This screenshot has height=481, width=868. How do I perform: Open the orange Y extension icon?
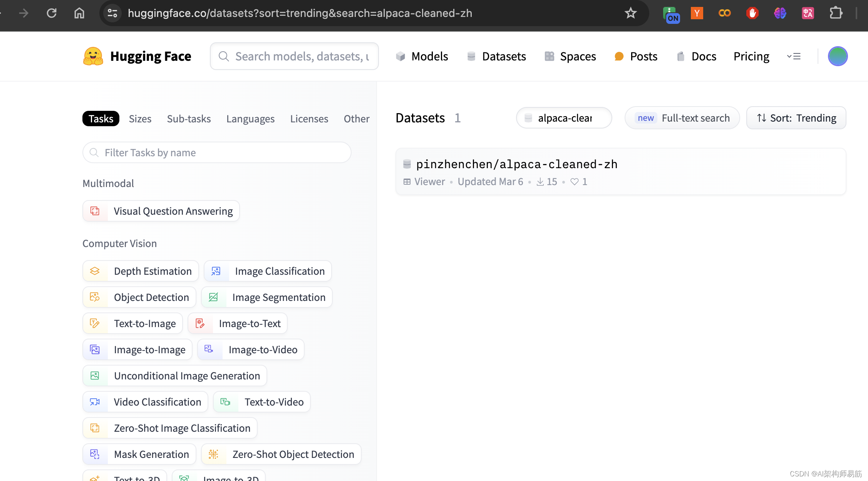point(697,13)
